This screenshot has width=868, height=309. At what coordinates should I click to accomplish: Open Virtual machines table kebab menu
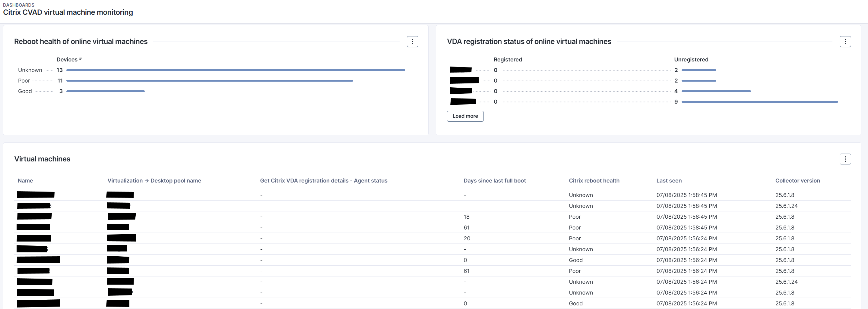[845, 159]
